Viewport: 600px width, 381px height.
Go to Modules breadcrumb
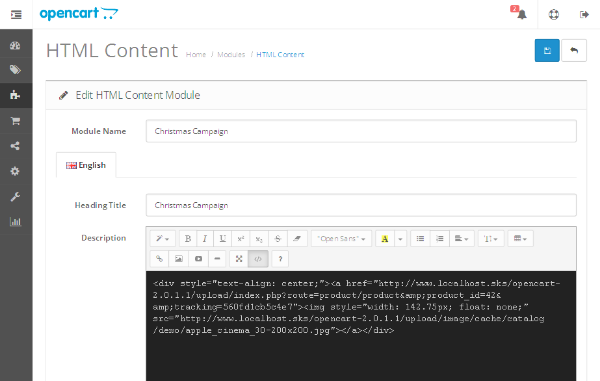click(231, 55)
